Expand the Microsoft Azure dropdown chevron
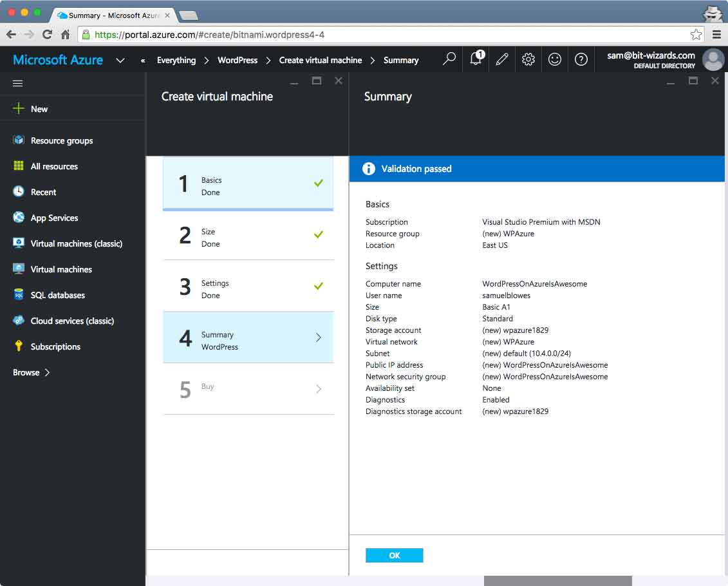Viewport: 728px width, 586px height. click(x=120, y=61)
